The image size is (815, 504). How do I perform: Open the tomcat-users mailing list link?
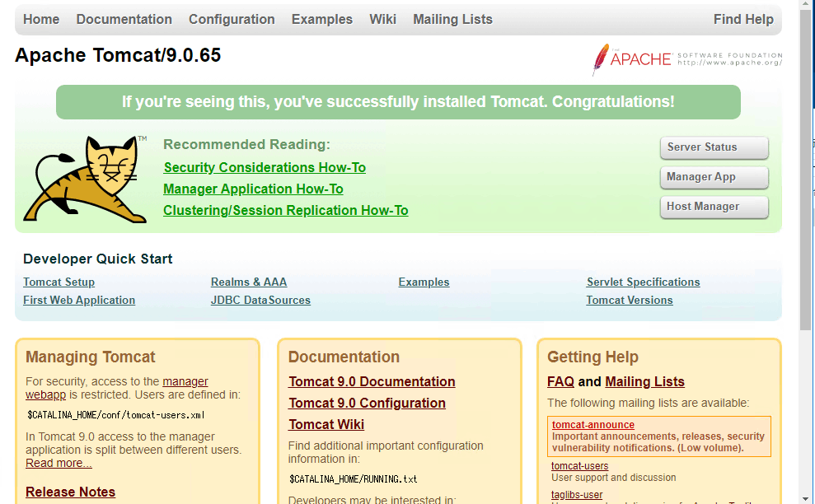point(579,465)
